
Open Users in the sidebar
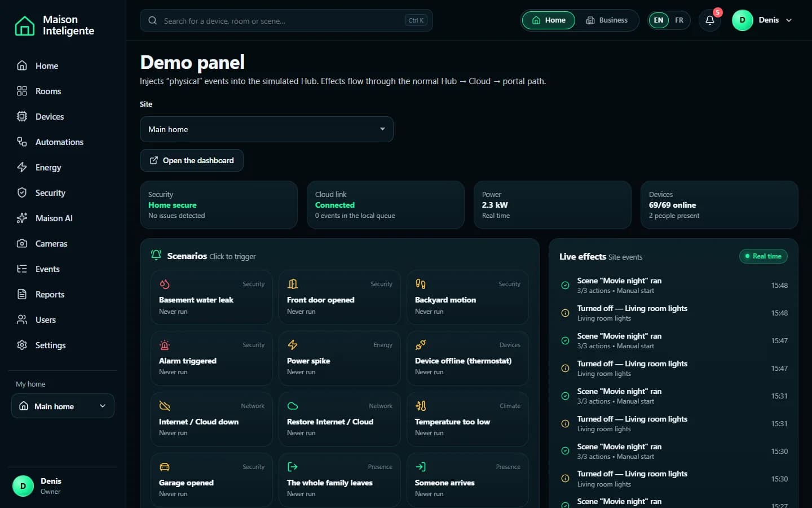63,319
